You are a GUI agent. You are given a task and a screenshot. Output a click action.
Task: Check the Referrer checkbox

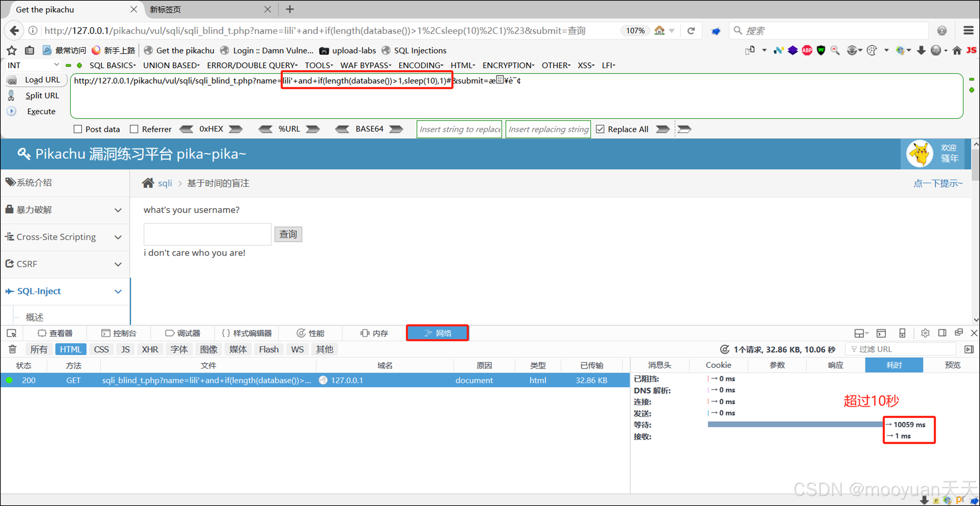click(x=134, y=129)
